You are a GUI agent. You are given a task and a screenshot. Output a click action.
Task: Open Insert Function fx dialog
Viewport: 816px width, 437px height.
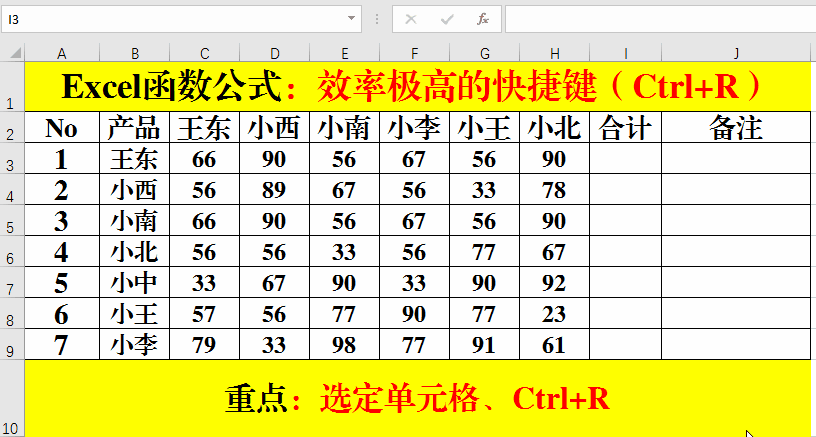coord(483,20)
